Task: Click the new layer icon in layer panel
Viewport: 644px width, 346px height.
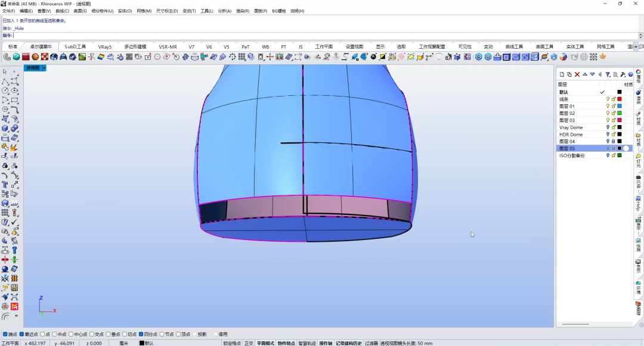Action: [x=562, y=74]
